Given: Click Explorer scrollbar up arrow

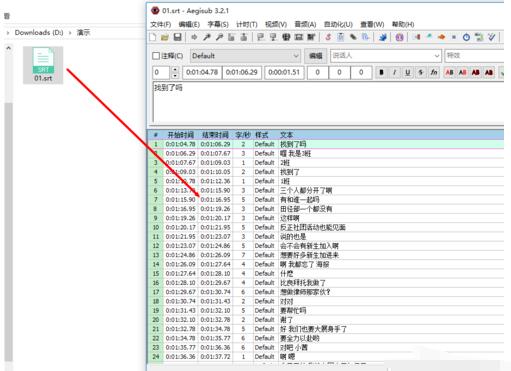Looking at the screenshot, I should [x=9, y=48].
